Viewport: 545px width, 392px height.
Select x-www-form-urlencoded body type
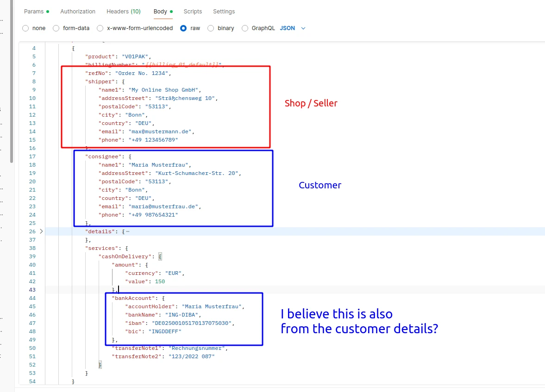click(100, 28)
